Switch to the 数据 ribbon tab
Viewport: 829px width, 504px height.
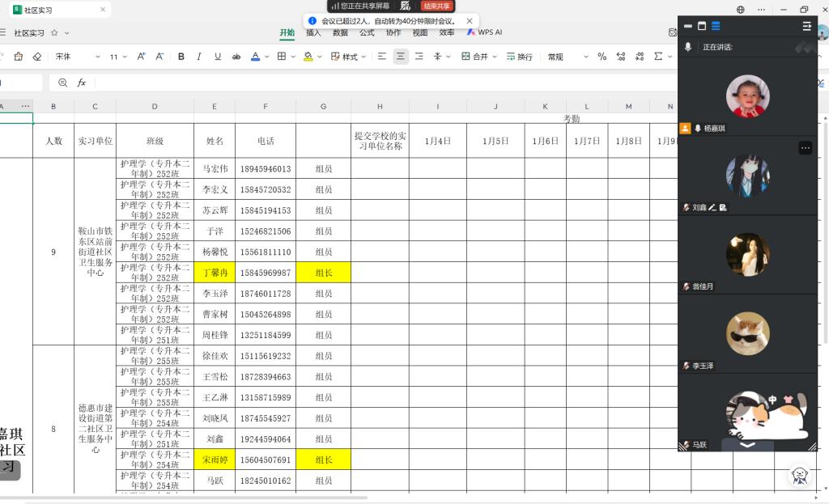[x=340, y=32]
